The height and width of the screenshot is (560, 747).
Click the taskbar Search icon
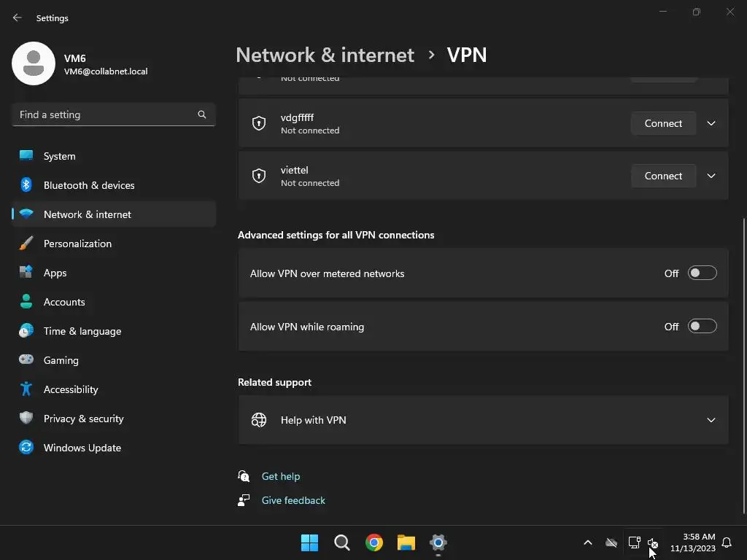342,542
